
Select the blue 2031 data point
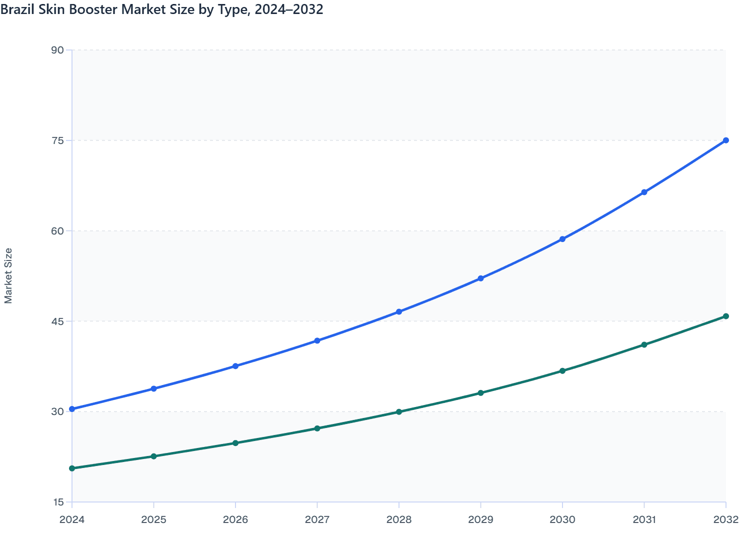click(x=644, y=191)
